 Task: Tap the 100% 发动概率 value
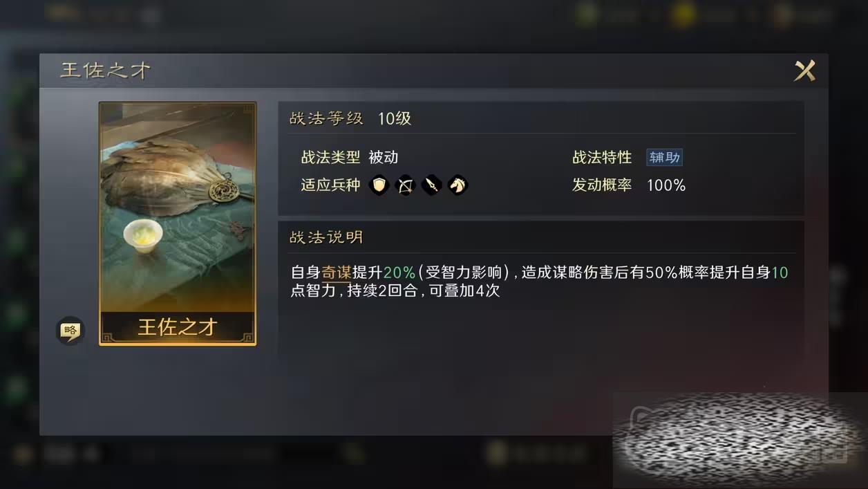pos(666,185)
